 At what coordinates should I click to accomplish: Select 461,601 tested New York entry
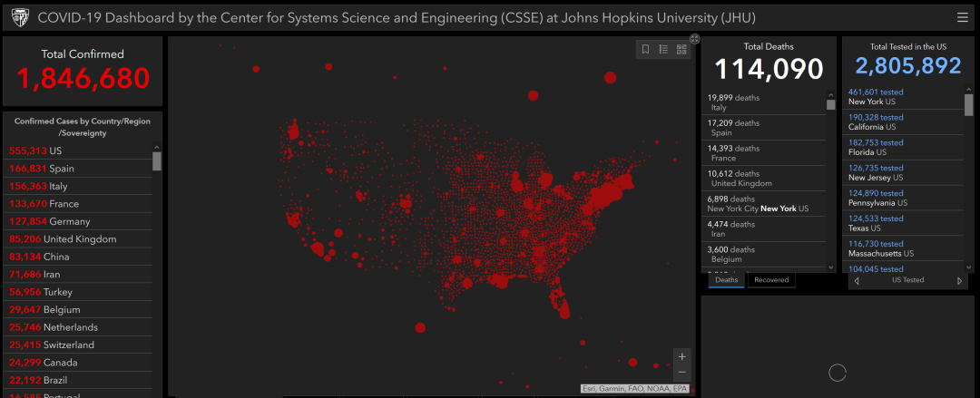903,96
